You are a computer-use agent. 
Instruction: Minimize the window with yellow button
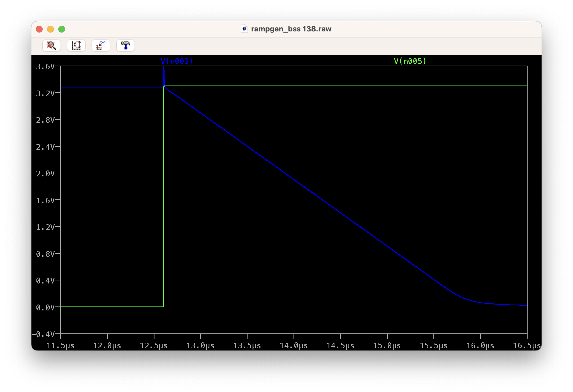[x=50, y=29]
